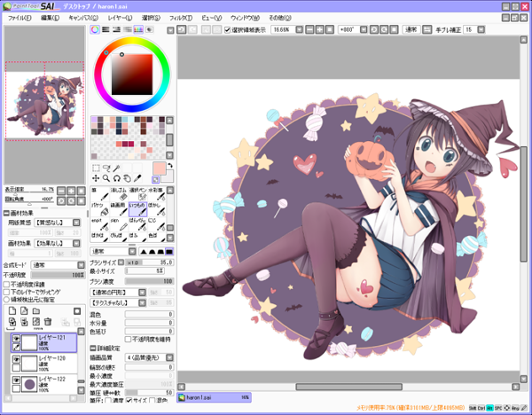Toggle 不透明度を維持 checkbox in brush settings
This screenshot has width=532, height=415.
(128, 340)
